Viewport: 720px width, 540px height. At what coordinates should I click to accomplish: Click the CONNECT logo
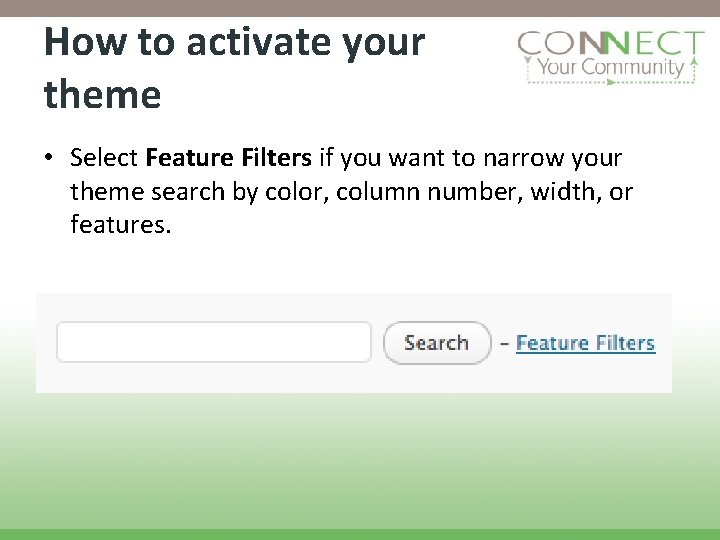611,57
